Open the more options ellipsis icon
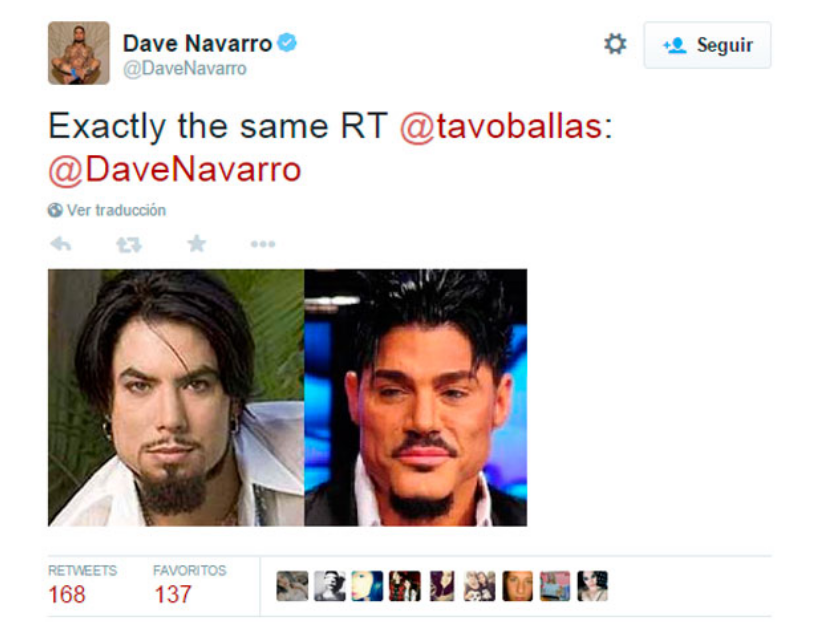The width and height of the screenshot is (818, 622). point(263,244)
